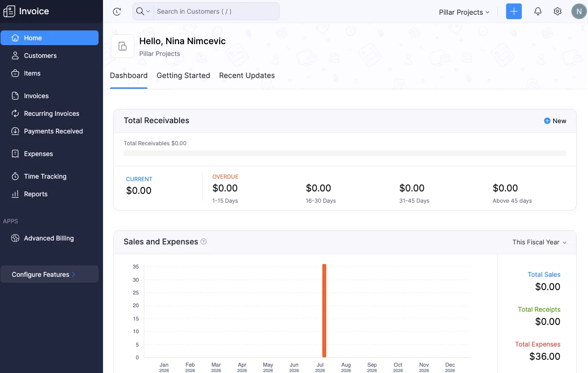Image resolution: width=588 pixels, height=373 pixels.
Task: Click overdue amount for 1-15 Days
Action: 225,188
